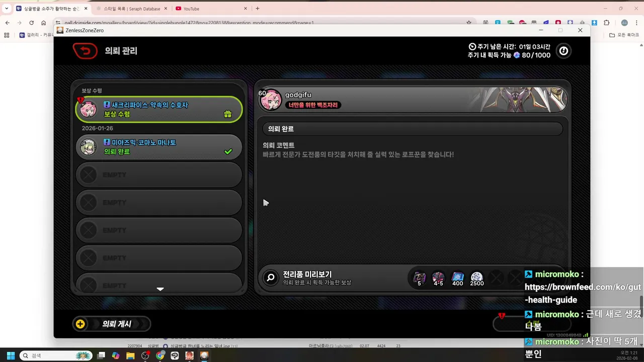Click Chrome's reload page button
Viewport: 644px width, 362px height.
[31, 23]
